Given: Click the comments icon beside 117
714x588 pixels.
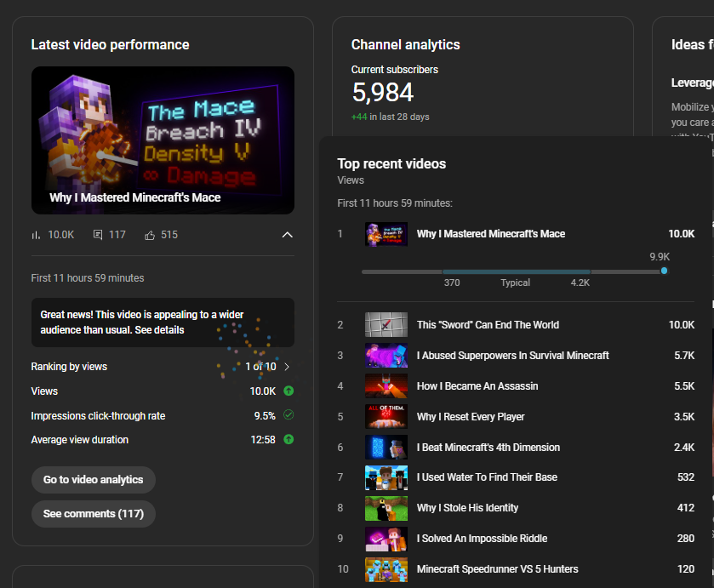Looking at the screenshot, I should coord(98,235).
